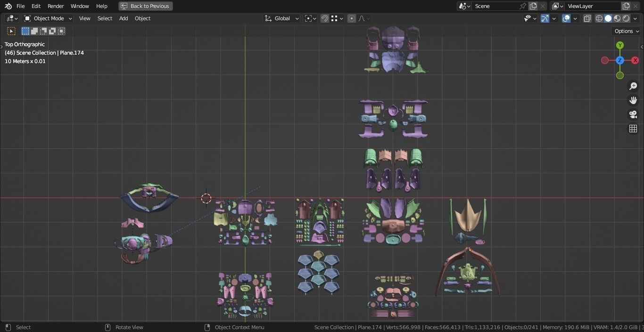Open the viewport Object menu
This screenshot has height=332, width=644.
pyautogui.click(x=143, y=18)
